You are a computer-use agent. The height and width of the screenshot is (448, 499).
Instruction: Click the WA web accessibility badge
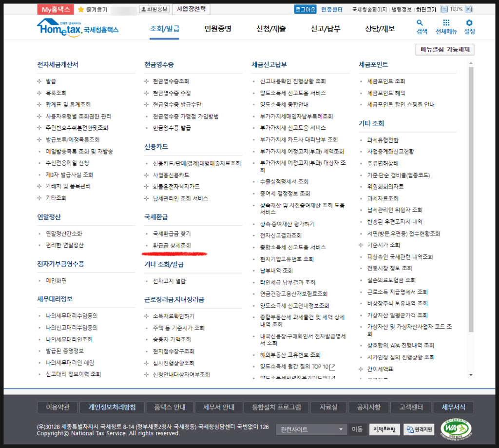pyautogui.click(x=455, y=429)
